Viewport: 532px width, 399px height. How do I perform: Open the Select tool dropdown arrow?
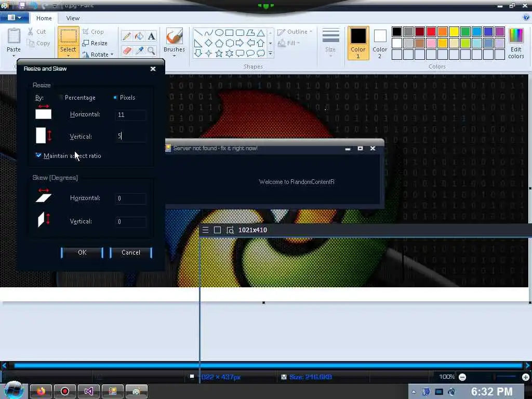68,55
